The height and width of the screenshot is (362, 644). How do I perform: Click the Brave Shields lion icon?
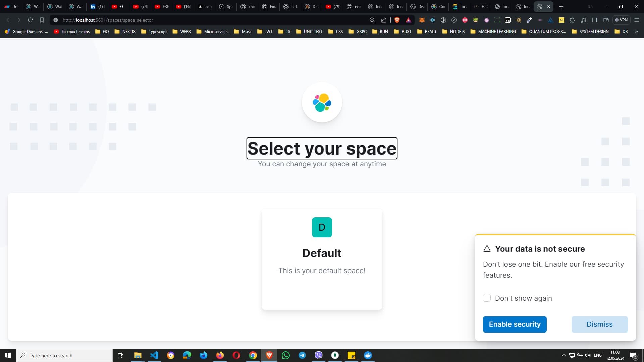pyautogui.click(x=397, y=20)
